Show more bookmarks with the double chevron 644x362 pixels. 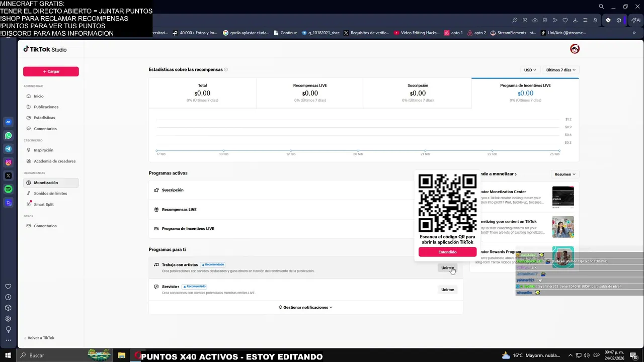pyautogui.click(x=634, y=33)
